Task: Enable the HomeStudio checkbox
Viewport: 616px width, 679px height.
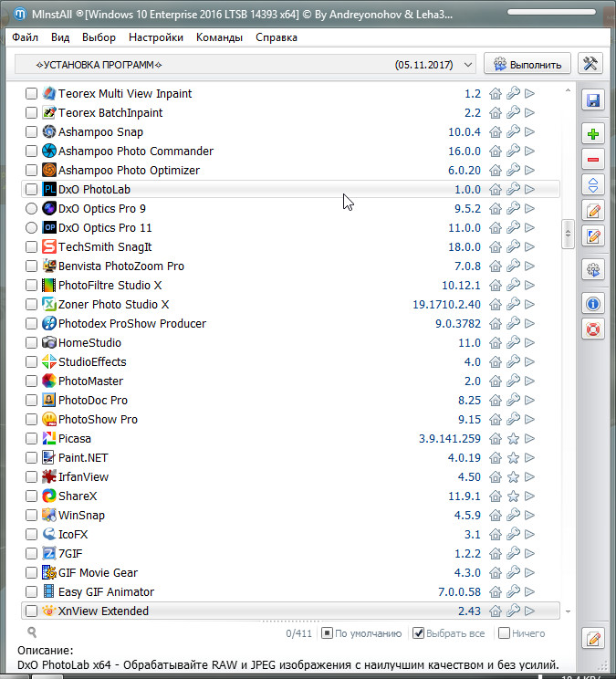Action: (x=31, y=343)
